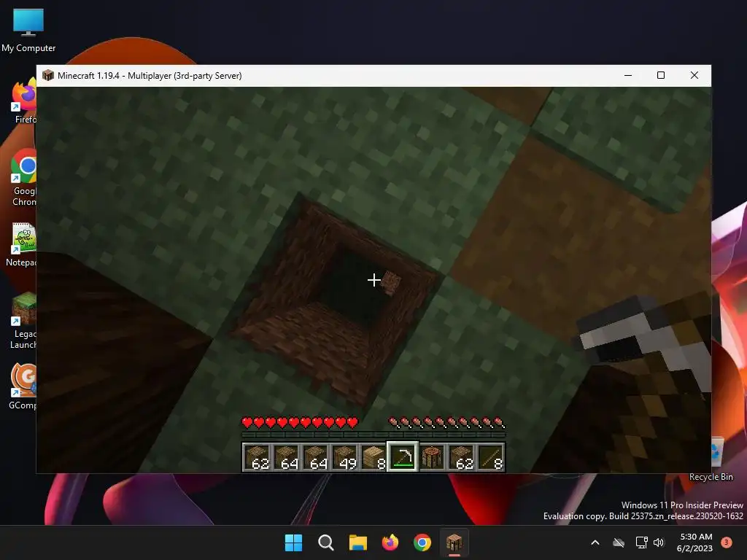Image resolution: width=747 pixels, height=560 pixels.
Task: Click the green experience bar above the hotbar
Action: point(373,435)
